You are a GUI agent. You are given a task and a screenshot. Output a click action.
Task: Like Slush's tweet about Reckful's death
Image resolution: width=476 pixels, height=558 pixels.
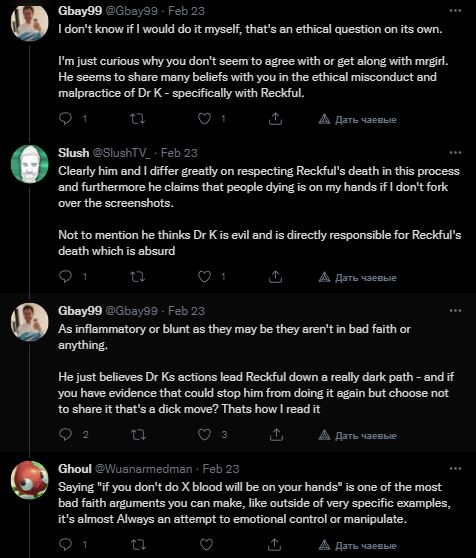[x=205, y=277]
